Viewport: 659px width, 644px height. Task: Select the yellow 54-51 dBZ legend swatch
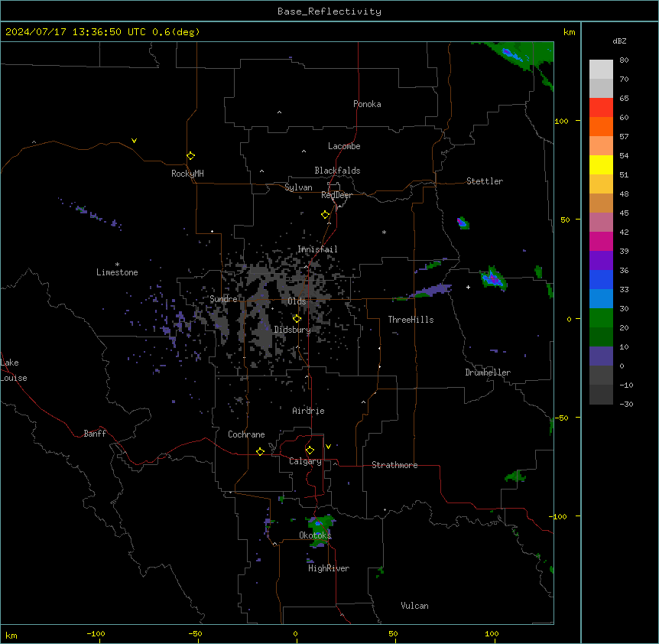(x=601, y=164)
